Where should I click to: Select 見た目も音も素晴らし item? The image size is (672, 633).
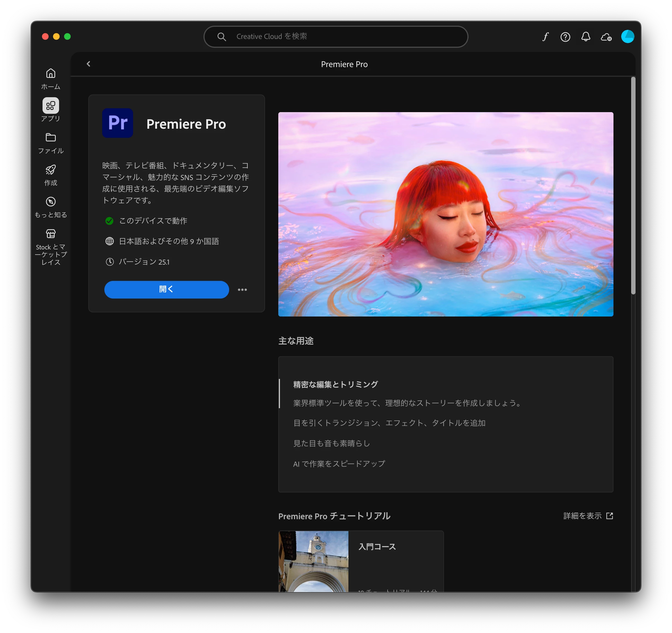[331, 443]
